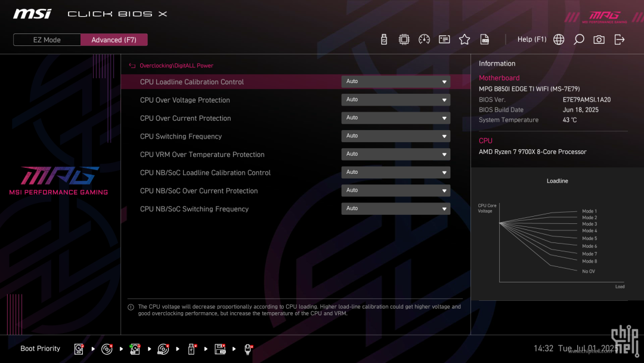Click BIOS version E7E79AMSI.1A20
Viewport: 644px width, 363px height.
(x=587, y=100)
